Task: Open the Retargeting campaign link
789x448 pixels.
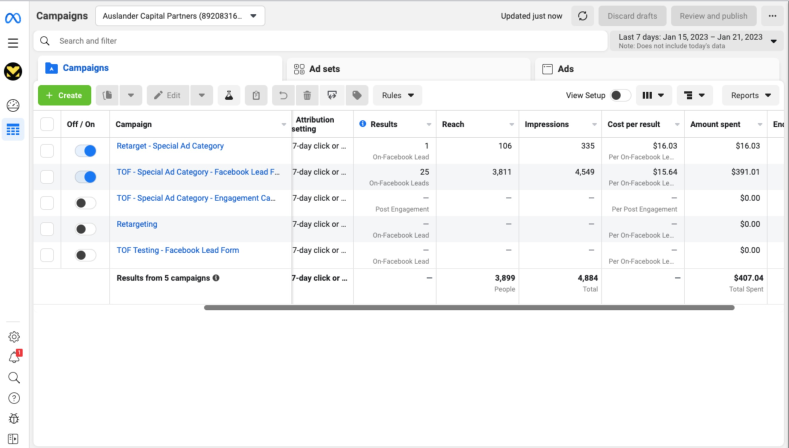Action: pos(137,224)
